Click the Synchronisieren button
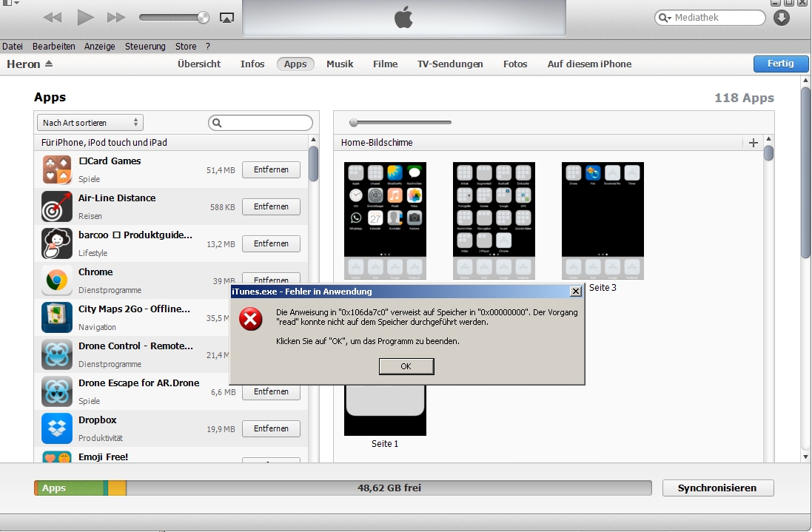The width and height of the screenshot is (812, 532). [x=717, y=488]
